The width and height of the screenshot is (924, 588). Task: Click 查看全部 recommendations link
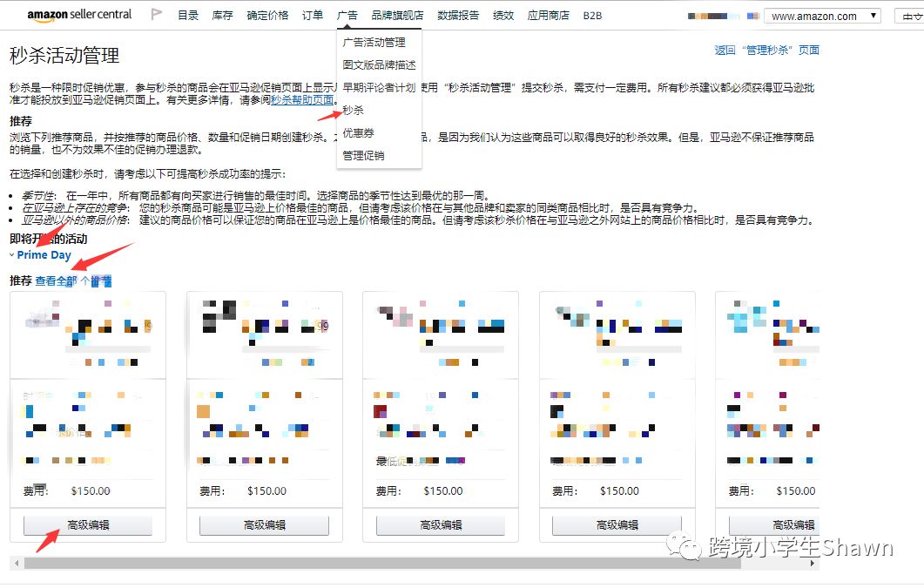56,281
